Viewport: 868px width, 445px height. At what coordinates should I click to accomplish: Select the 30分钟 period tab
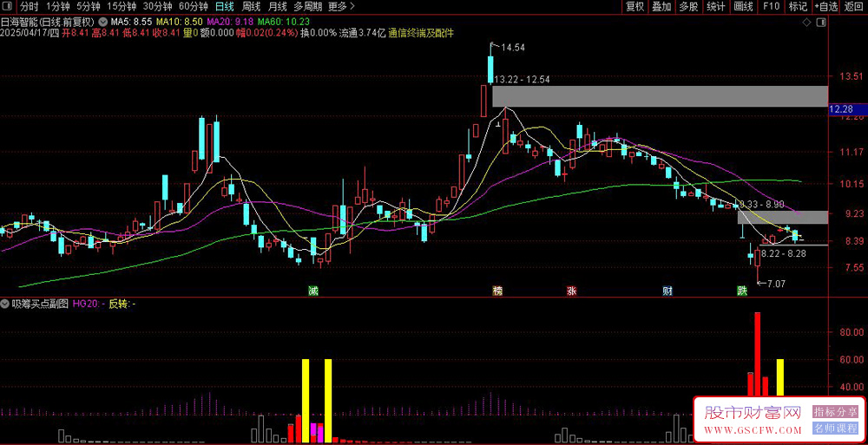[157, 7]
